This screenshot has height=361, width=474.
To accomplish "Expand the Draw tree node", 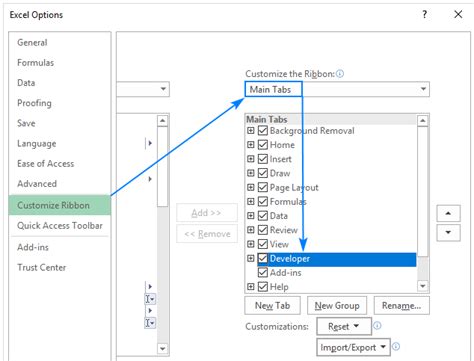I will coord(251,173).
